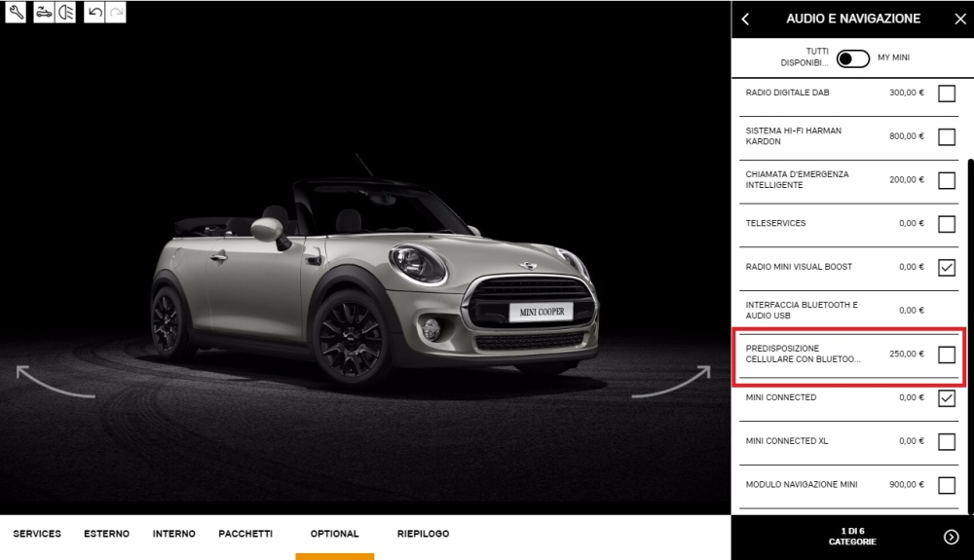Click the Mini Connected XL label

point(786,441)
